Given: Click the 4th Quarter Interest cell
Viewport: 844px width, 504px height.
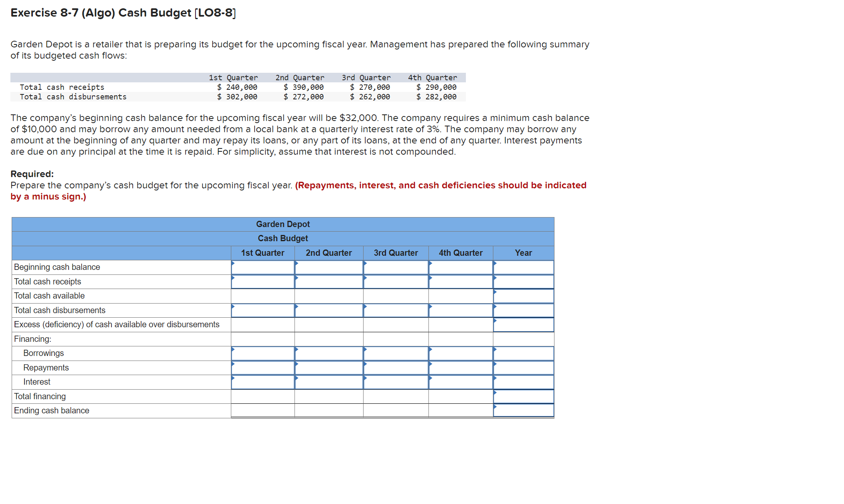Looking at the screenshot, I should [x=460, y=382].
